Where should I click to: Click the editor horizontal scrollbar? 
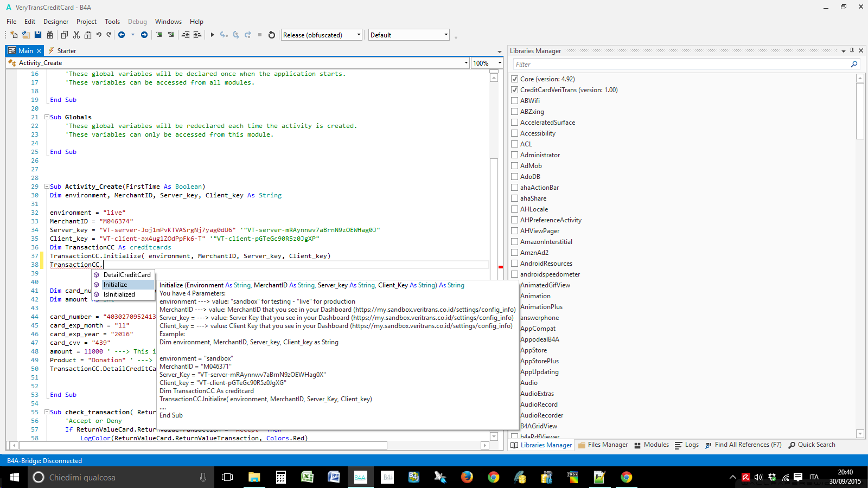click(x=203, y=446)
